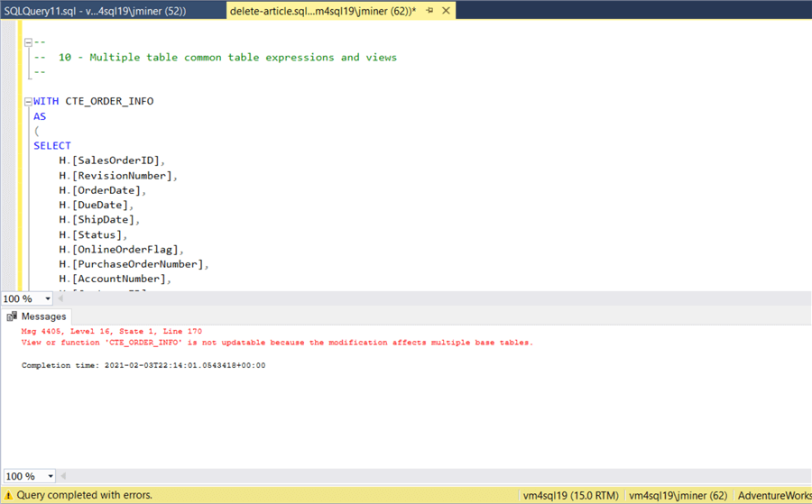Click the Messages tab icon
The image size is (812, 504).
[x=12, y=316]
